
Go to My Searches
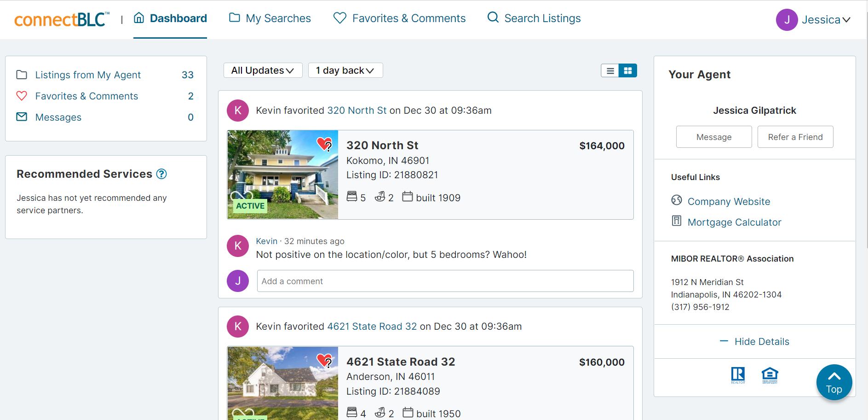[270, 18]
